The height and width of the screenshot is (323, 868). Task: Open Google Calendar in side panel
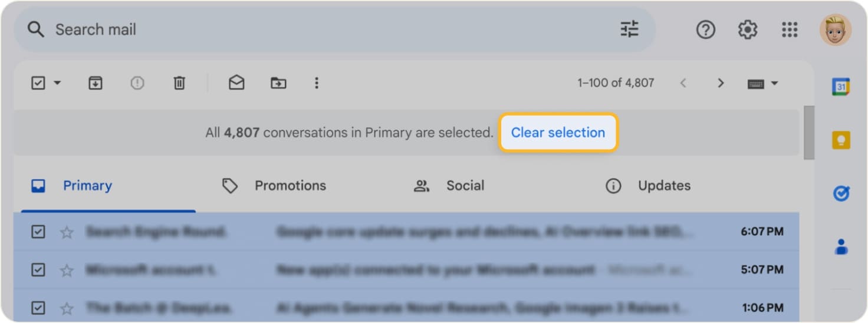coord(841,87)
